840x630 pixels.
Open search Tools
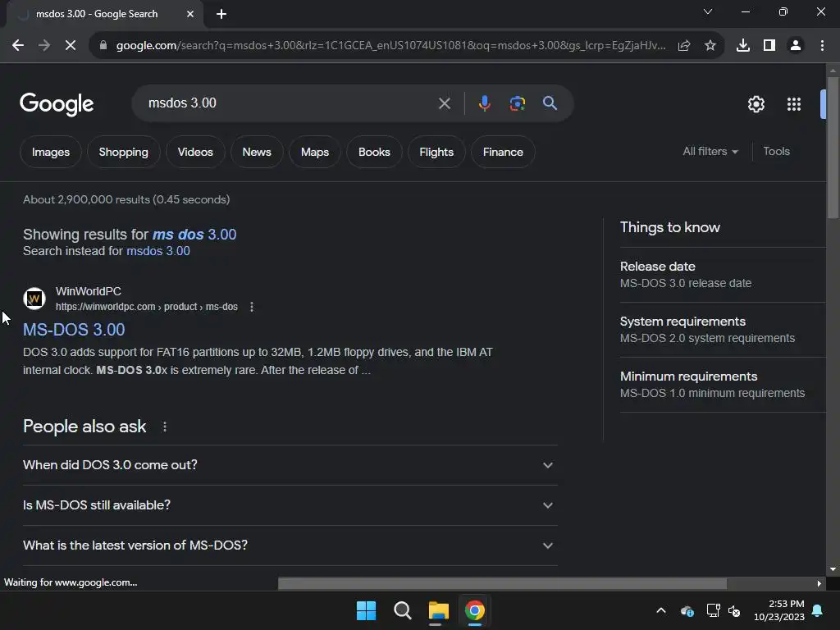[x=776, y=152]
